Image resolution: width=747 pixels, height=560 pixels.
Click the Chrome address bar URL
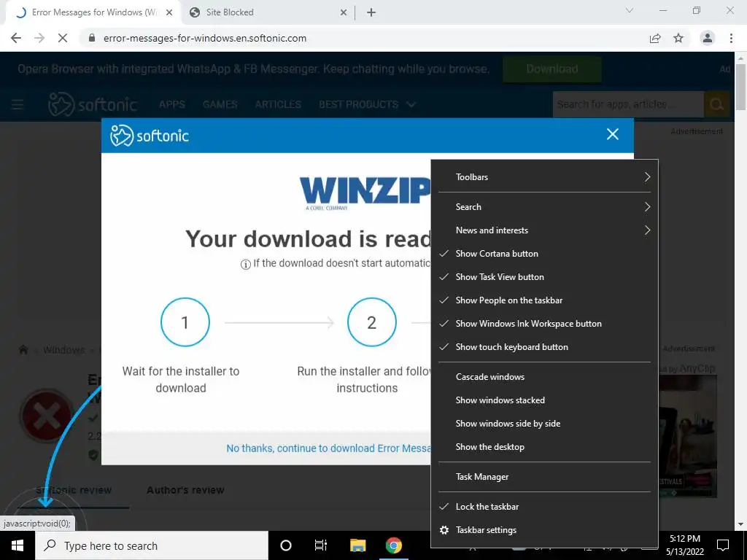click(205, 38)
